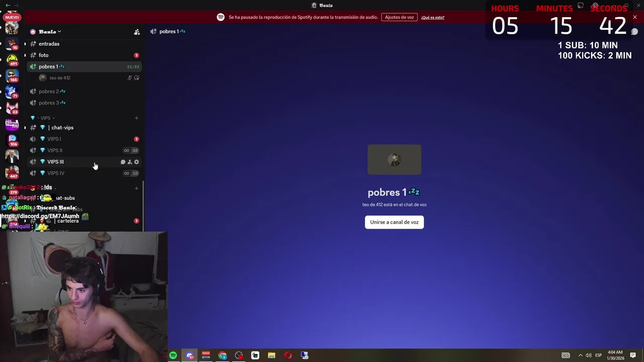The width and height of the screenshot is (644, 362).
Task: Click the Unirse a canal de voz button
Action: 394,222
